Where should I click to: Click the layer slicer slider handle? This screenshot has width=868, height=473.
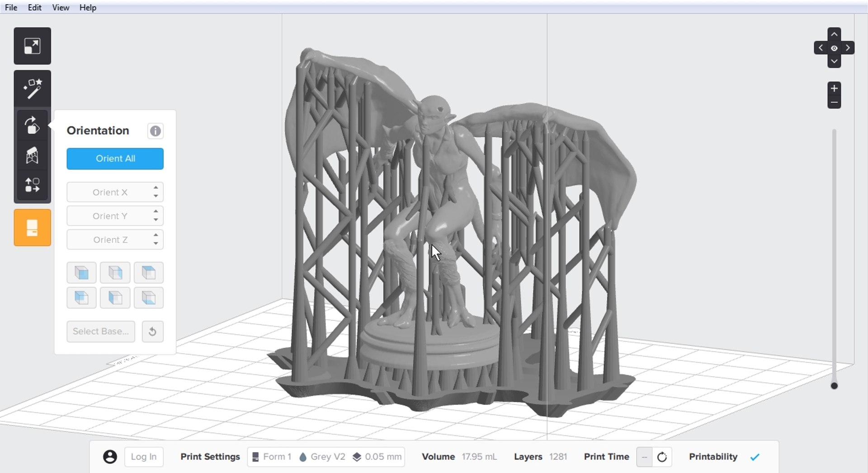[834, 386]
